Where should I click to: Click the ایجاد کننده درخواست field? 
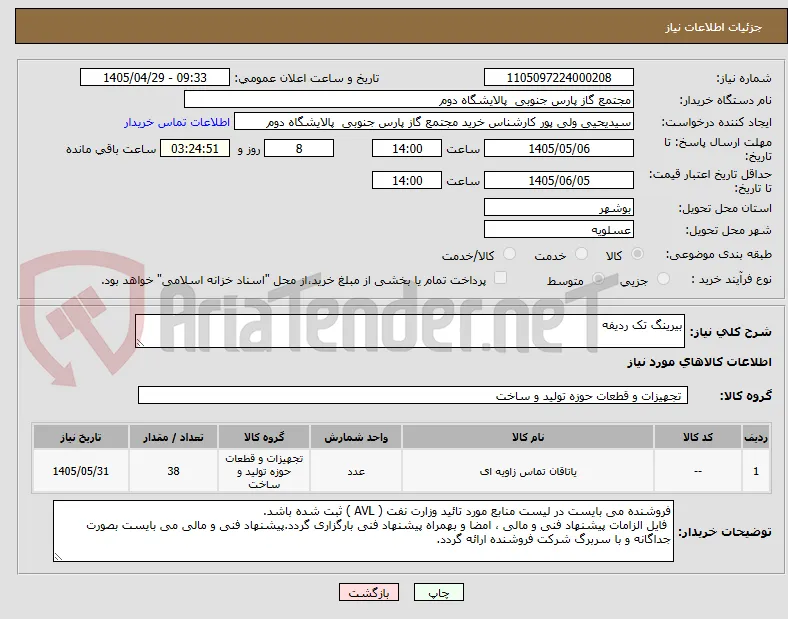[434, 122]
